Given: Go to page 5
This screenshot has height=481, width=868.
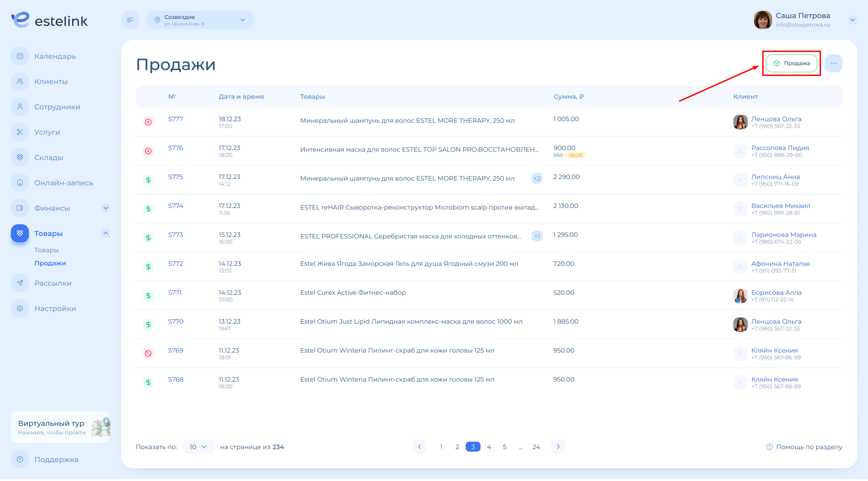Looking at the screenshot, I should [x=504, y=447].
